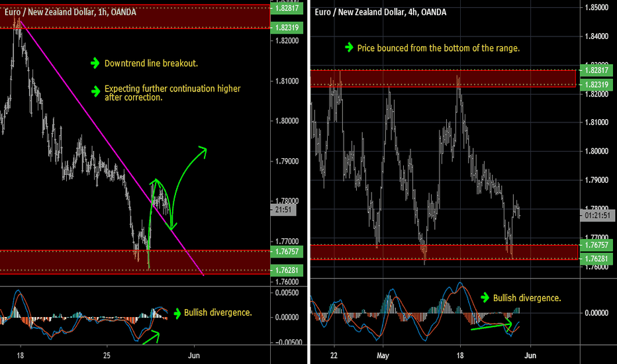The width and height of the screenshot is (617, 364).
Task: Select the 1.82319 price label on 1h chart
Action: (287, 28)
